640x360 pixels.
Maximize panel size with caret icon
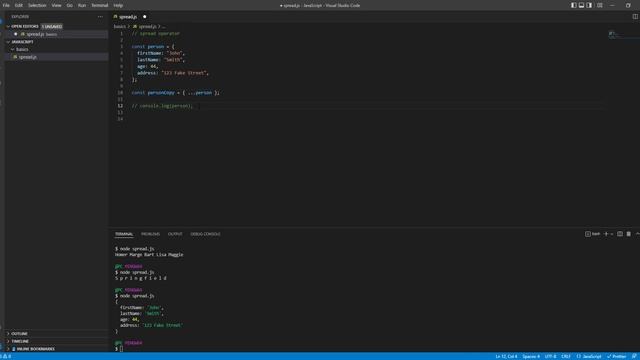pyautogui.click(x=637, y=234)
